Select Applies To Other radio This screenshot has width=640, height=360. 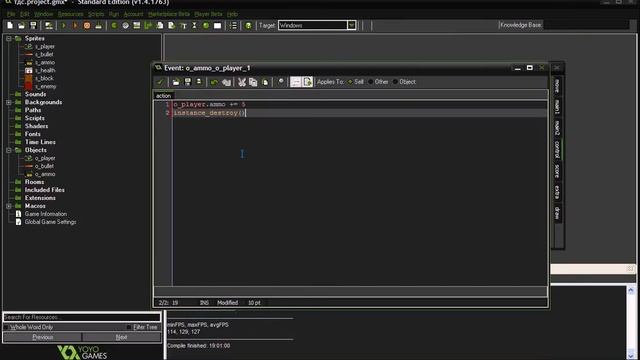pyautogui.click(x=371, y=82)
